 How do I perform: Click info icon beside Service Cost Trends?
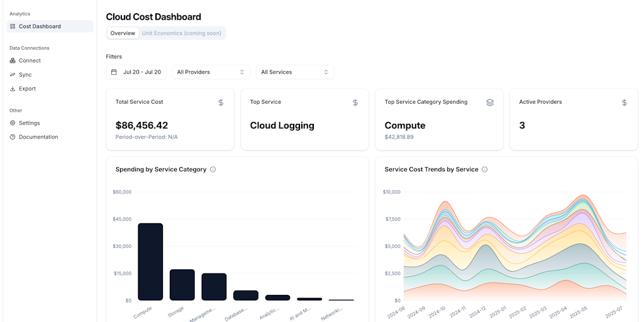[x=485, y=169]
